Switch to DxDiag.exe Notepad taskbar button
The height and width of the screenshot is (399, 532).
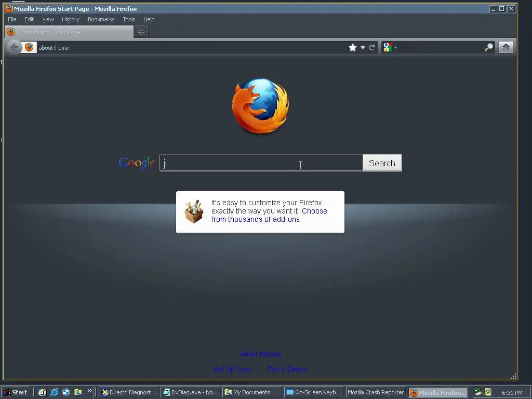coord(191,392)
